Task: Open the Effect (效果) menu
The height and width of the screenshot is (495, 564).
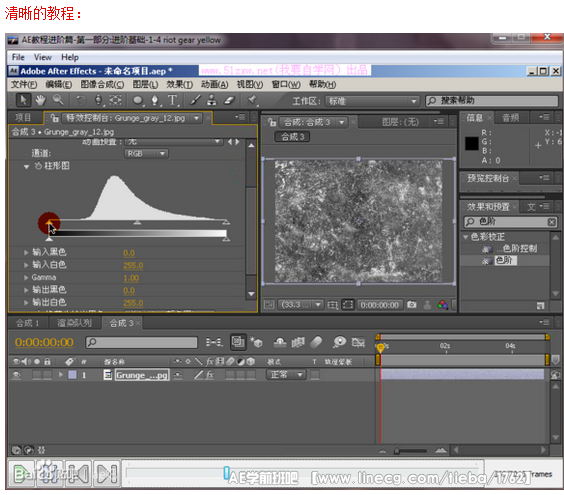Action: point(179,85)
